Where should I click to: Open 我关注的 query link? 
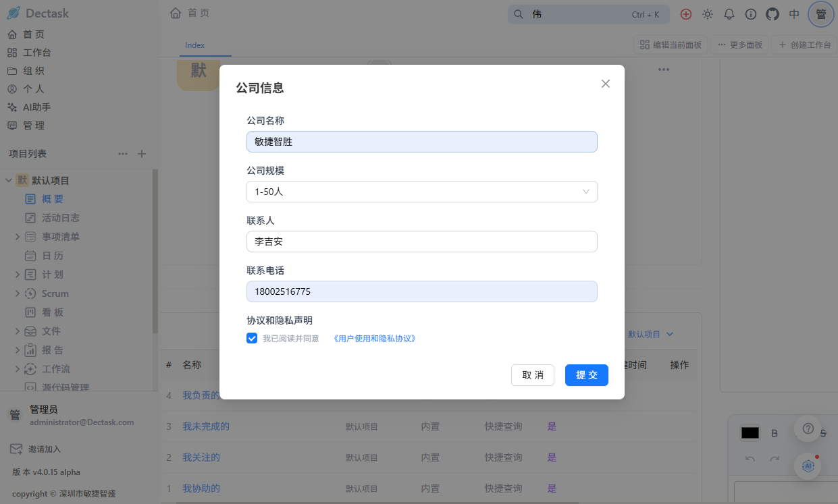click(x=201, y=457)
